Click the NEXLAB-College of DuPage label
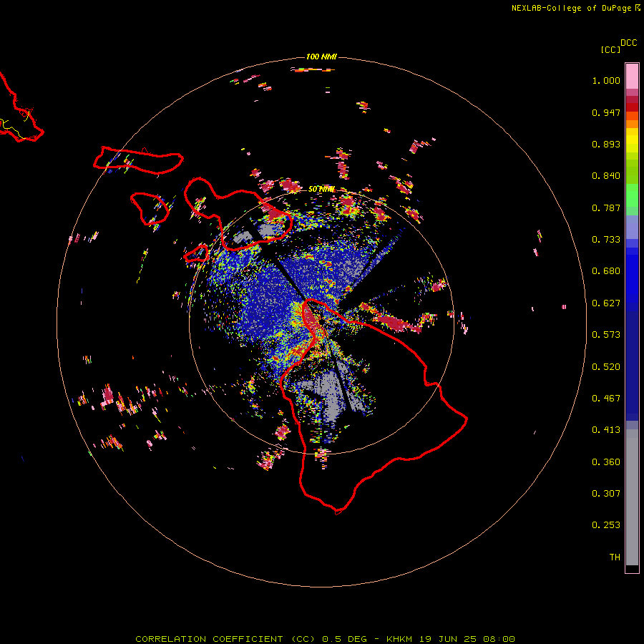 pos(571,8)
